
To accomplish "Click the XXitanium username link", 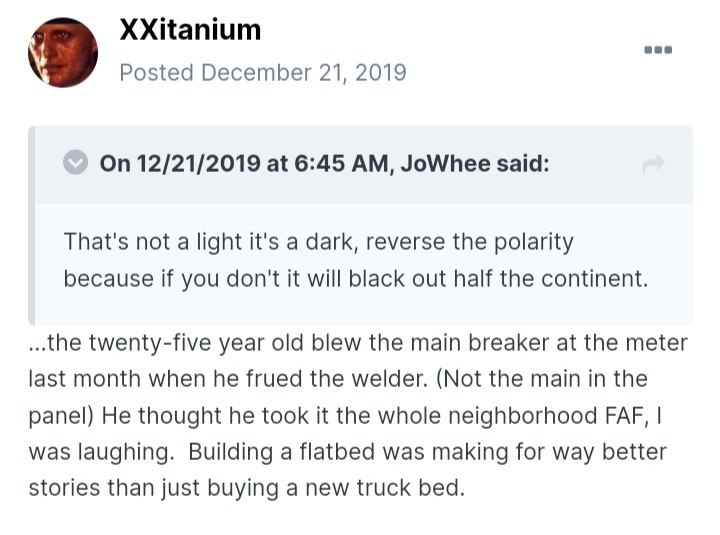I will point(190,30).
